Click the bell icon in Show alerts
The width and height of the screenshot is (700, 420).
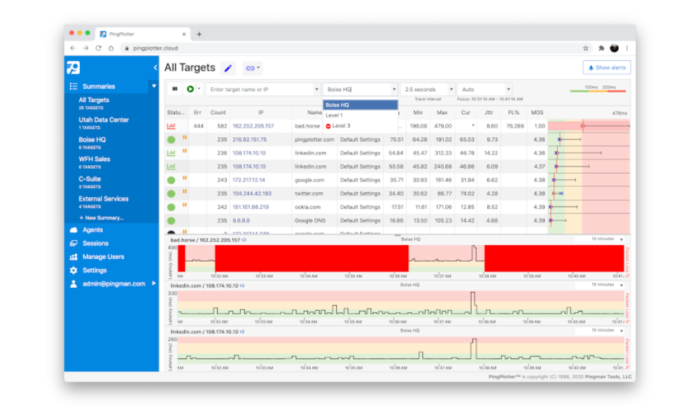pos(591,68)
